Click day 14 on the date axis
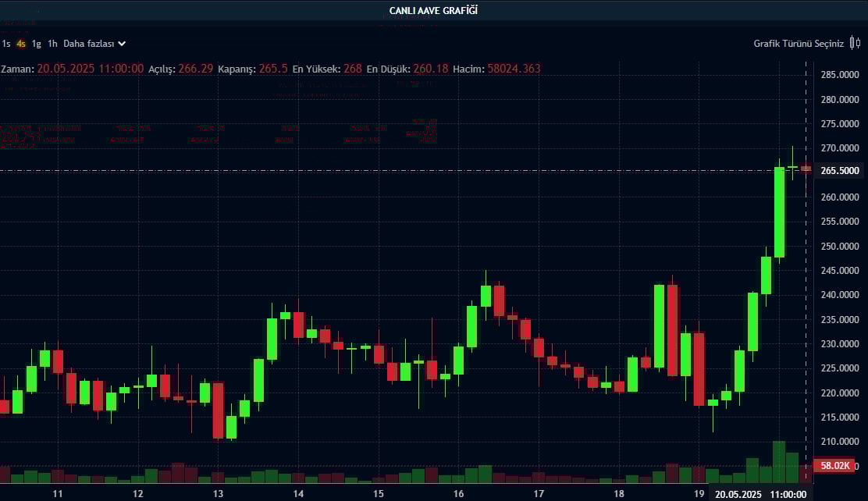 tap(298, 494)
